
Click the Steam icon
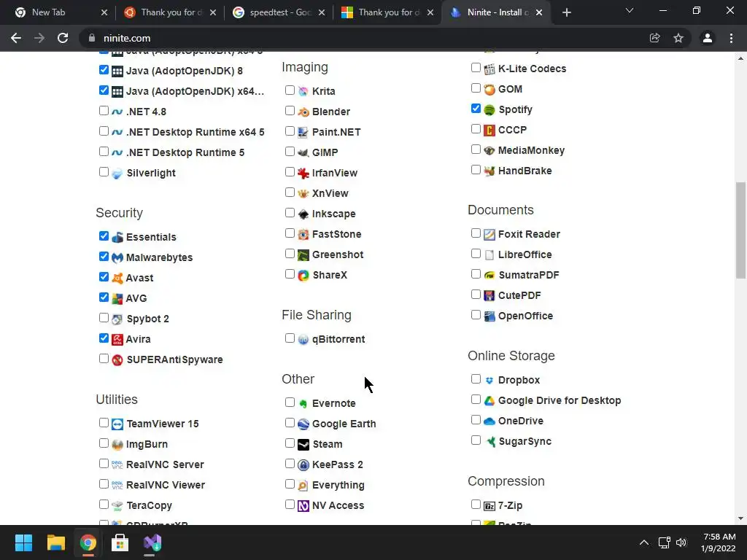(303, 444)
